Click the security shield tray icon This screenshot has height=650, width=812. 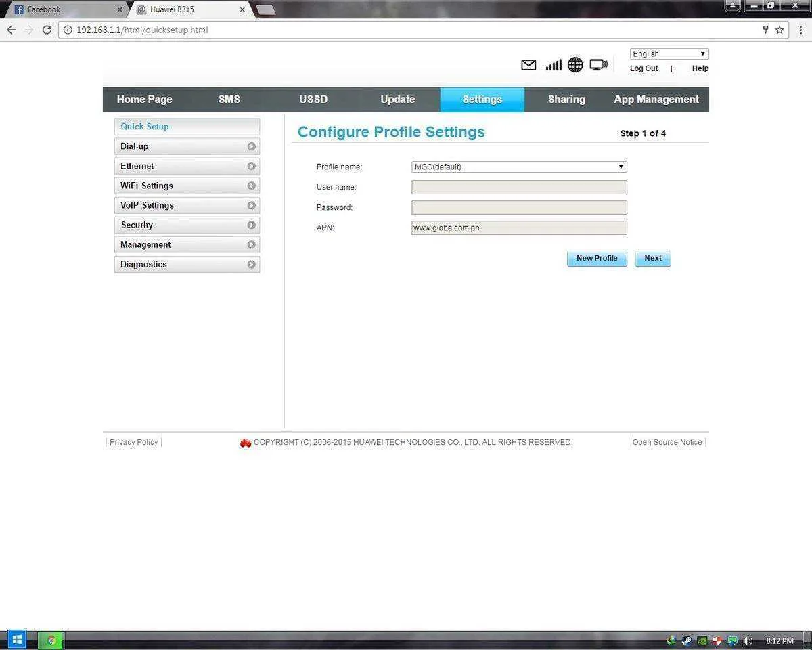pyautogui.click(x=717, y=641)
